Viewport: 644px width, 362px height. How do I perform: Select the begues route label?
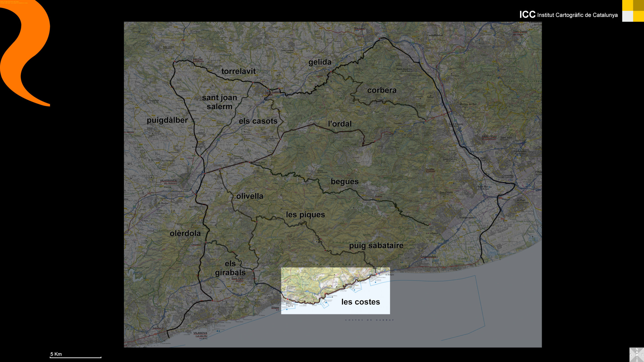[344, 181]
